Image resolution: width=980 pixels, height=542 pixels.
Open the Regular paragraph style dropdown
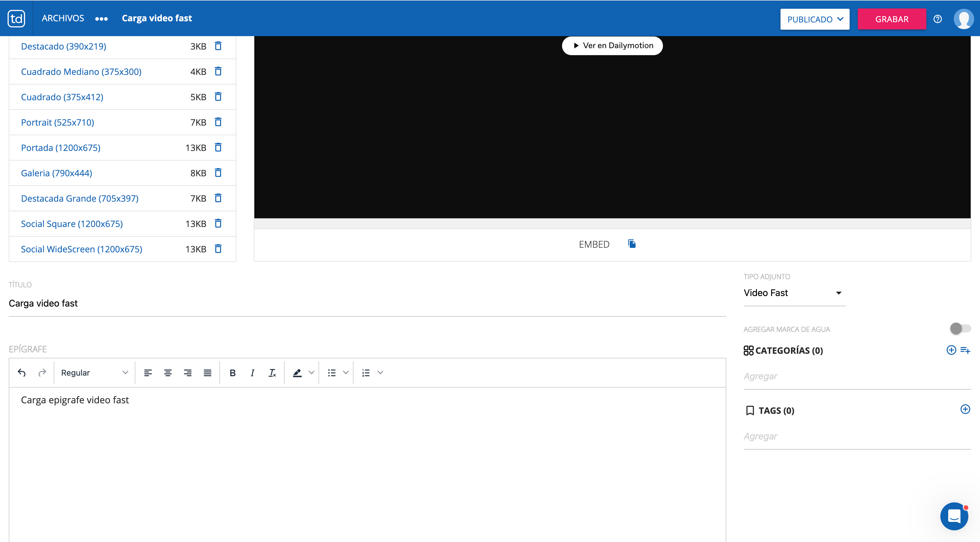[94, 373]
